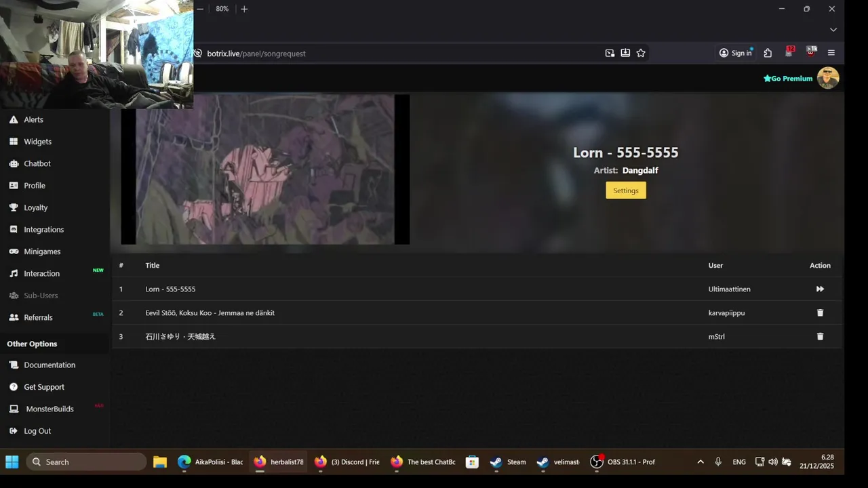Expand the tab list chevron

pos(833,30)
